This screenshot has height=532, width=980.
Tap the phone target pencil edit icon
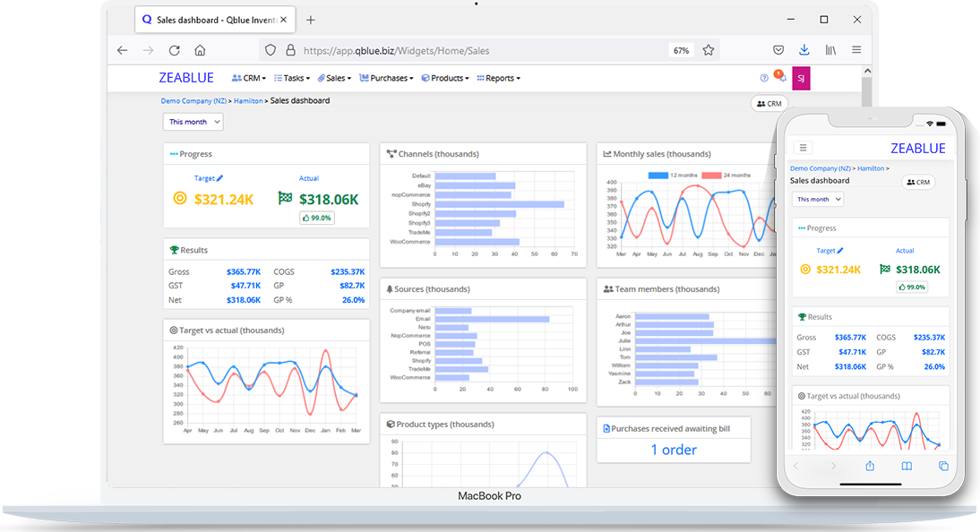[x=840, y=251]
